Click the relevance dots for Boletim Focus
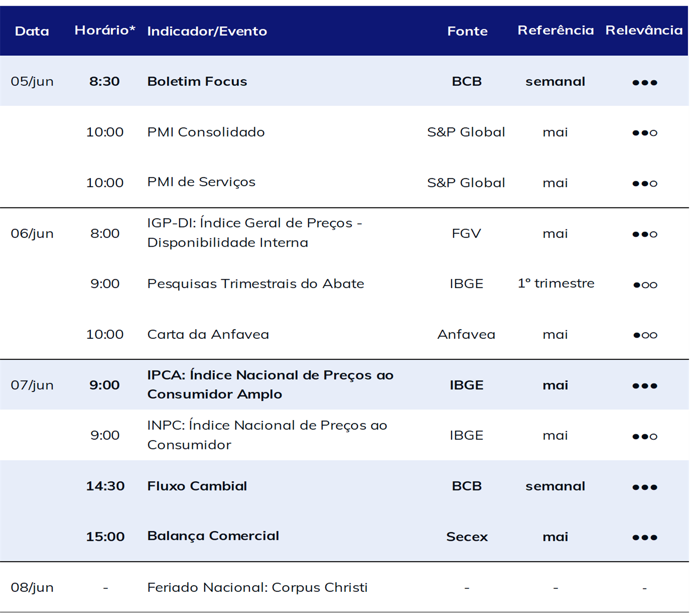Screen dimensions: 692x616 click(x=645, y=83)
